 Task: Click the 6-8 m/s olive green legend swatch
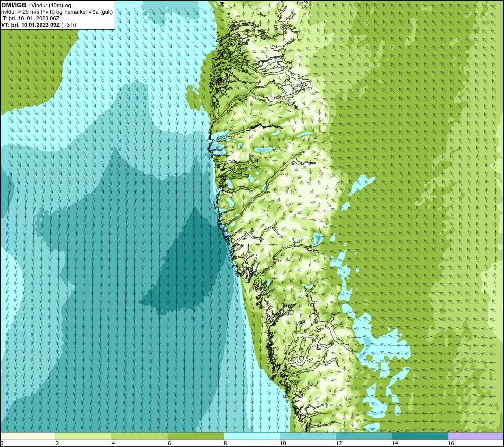(196, 436)
